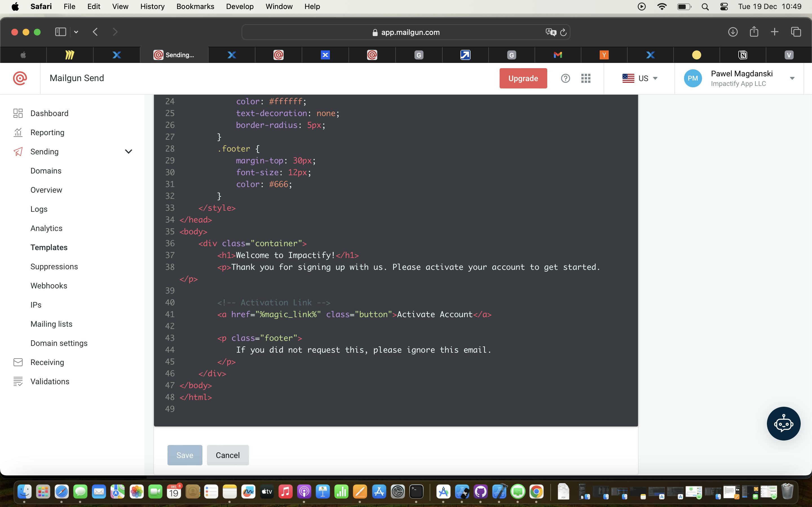The width and height of the screenshot is (812, 507).
Task: Go to Webhooks in the sidebar
Action: [49, 286]
